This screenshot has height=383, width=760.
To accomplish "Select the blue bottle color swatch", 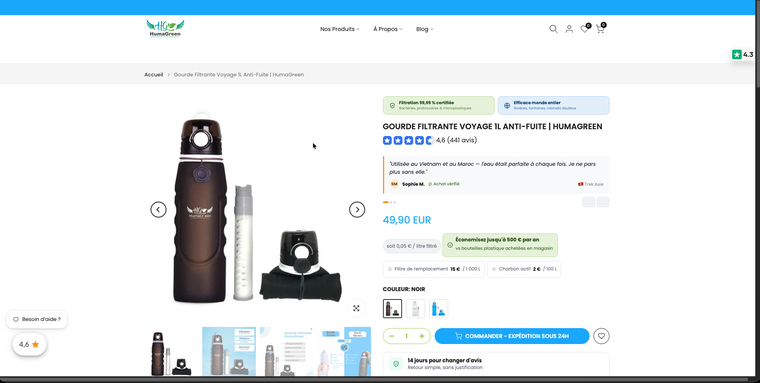I will (x=439, y=308).
